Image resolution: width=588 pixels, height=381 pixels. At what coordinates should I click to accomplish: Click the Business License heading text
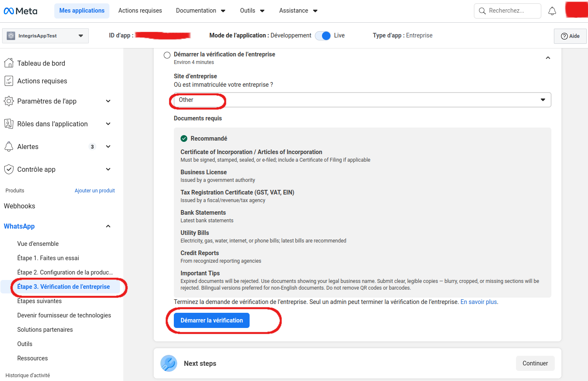click(204, 172)
